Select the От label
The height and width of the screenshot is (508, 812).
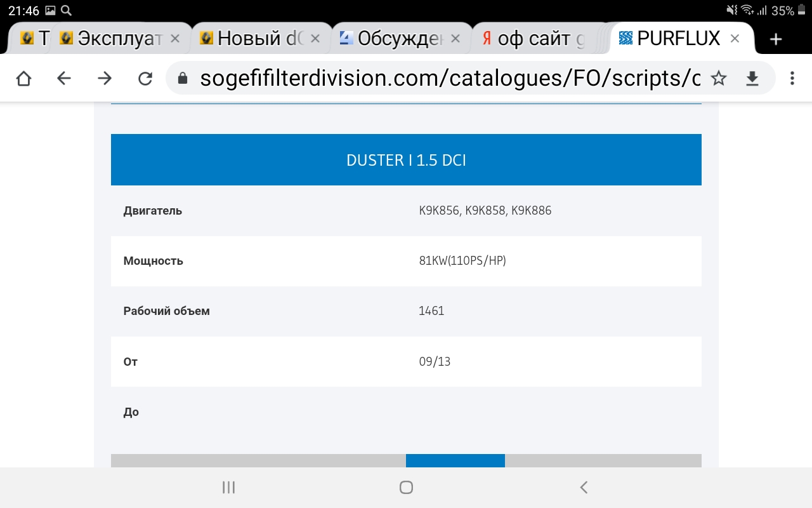tap(131, 362)
